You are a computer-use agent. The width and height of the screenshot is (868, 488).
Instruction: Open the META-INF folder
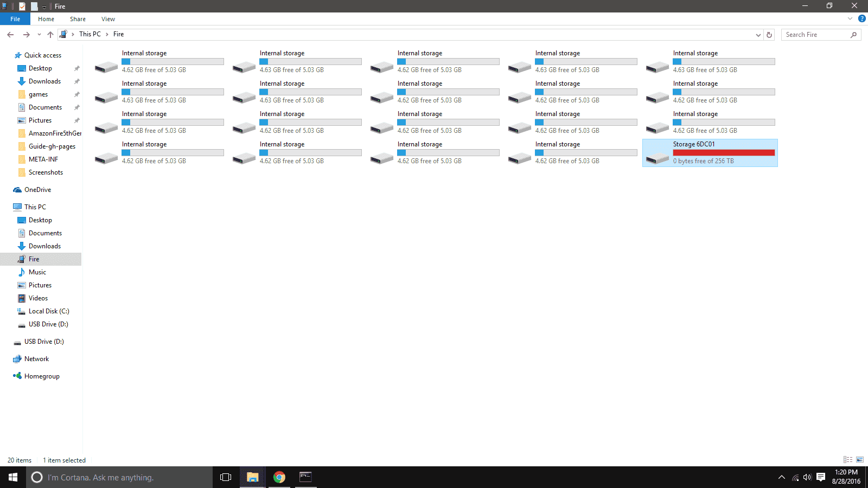(x=43, y=159)
